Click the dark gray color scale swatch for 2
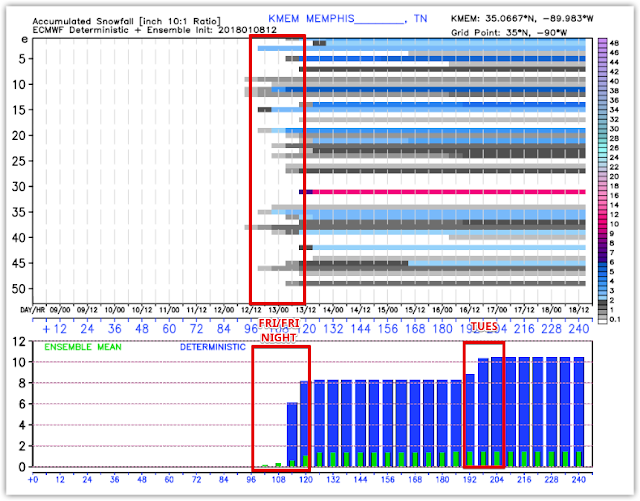This screenshot has height=501, width=640. click(x=602, y=300)
